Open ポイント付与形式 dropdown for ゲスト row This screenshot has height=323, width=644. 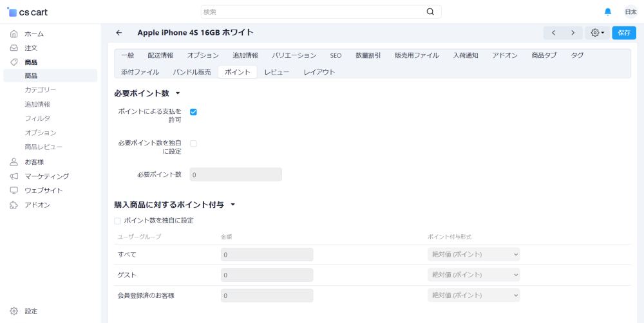click(473, 275)
